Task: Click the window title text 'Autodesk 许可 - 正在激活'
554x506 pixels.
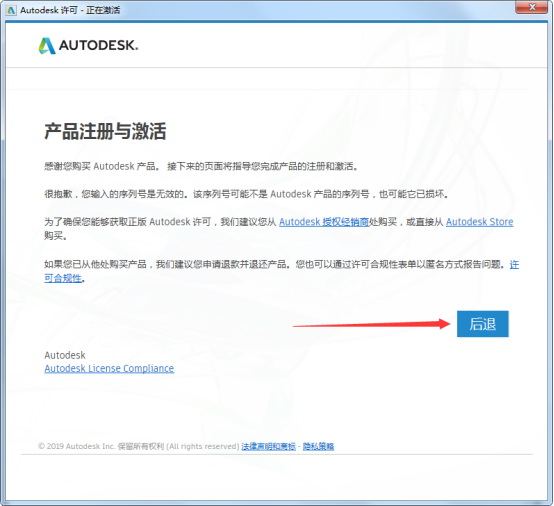Action: 70,10
